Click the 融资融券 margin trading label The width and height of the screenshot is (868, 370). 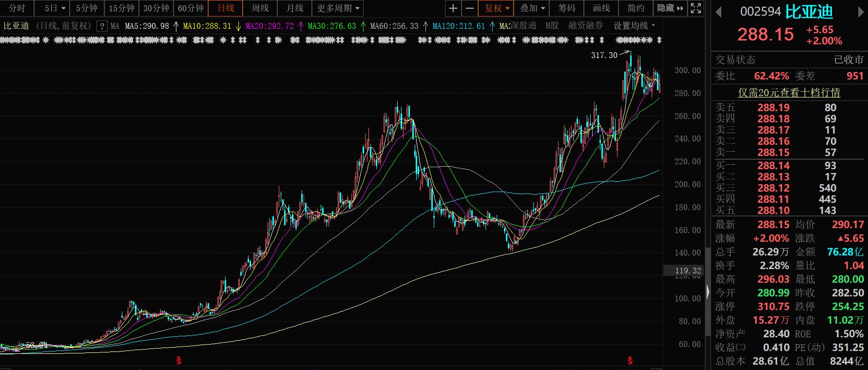pyautogui.click(x=585, y=26)
